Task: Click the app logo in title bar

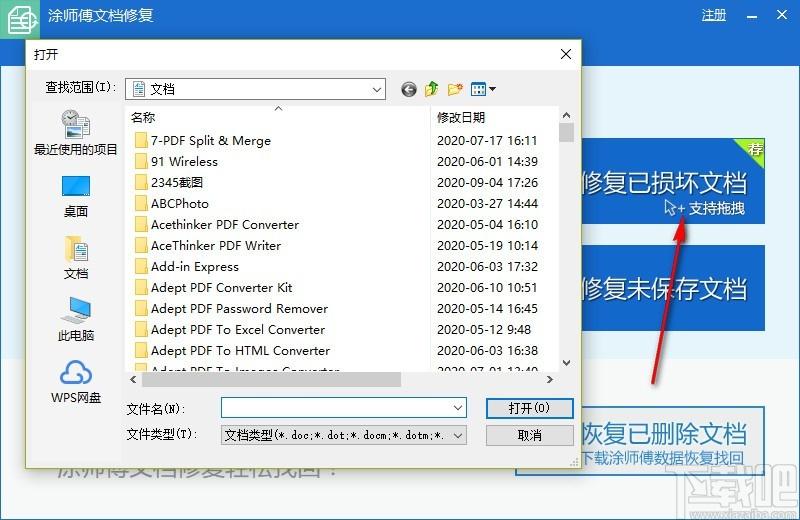Action: 20,19
